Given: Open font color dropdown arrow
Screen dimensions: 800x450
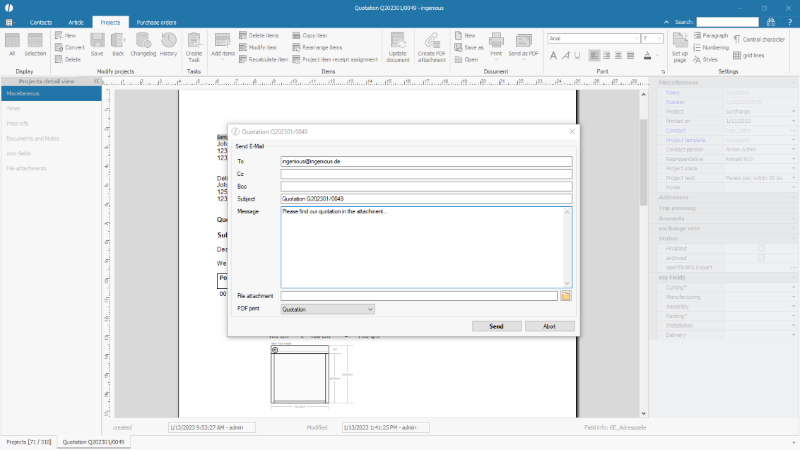Looking at the screenshot, I should tap(657, 55).
